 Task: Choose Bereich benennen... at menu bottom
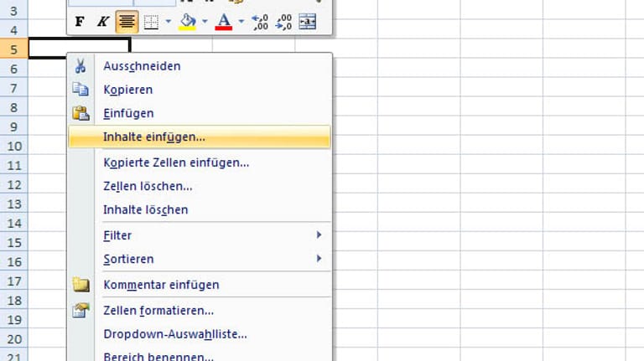point(200,355)
